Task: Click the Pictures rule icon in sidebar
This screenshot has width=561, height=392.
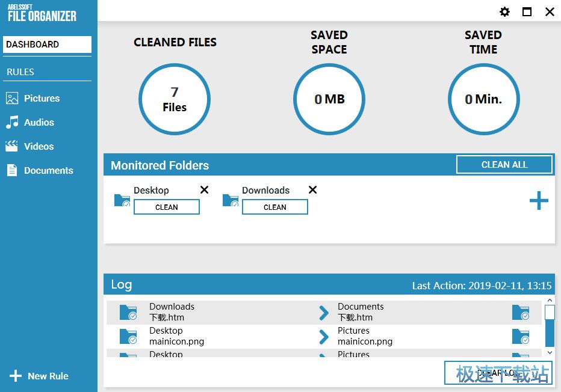Action: 12,99
